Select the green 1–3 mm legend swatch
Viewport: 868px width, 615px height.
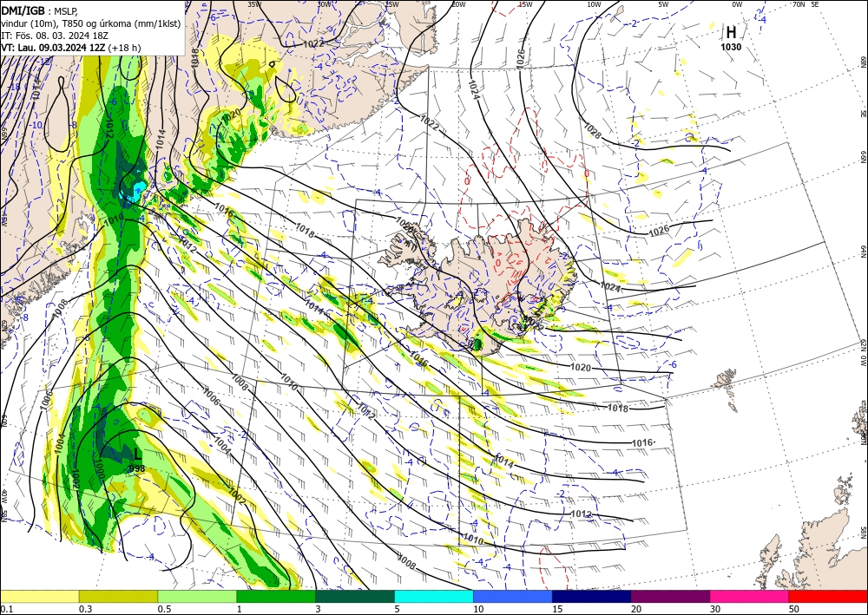[x=276, y=596]
